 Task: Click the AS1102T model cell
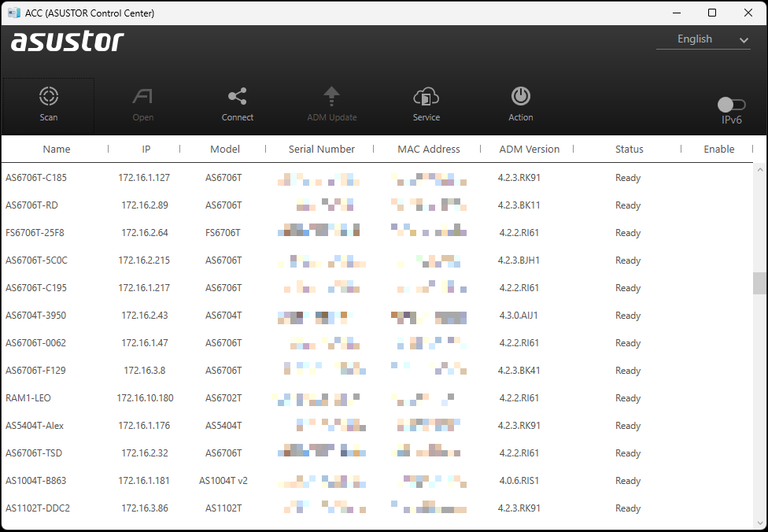click(223, 508)
